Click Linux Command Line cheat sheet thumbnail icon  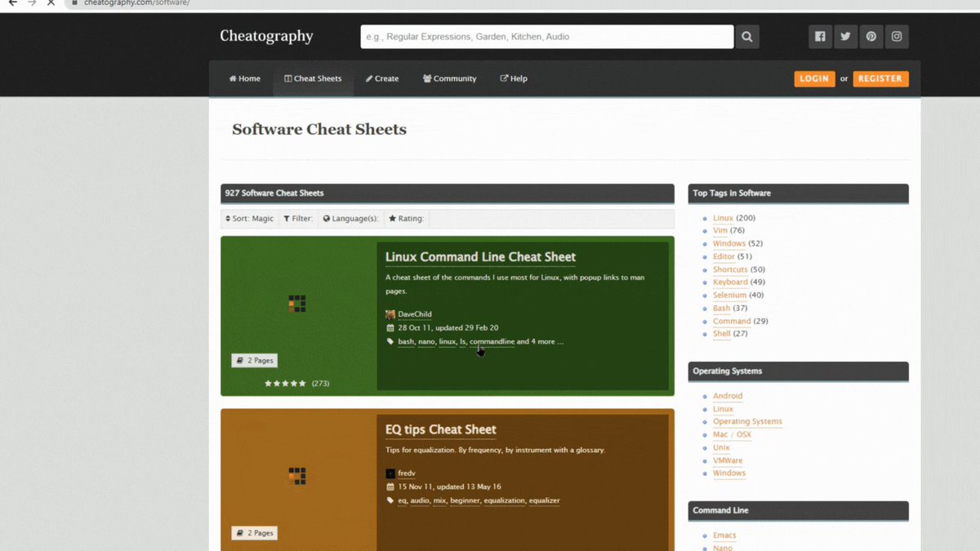point(297,304)
